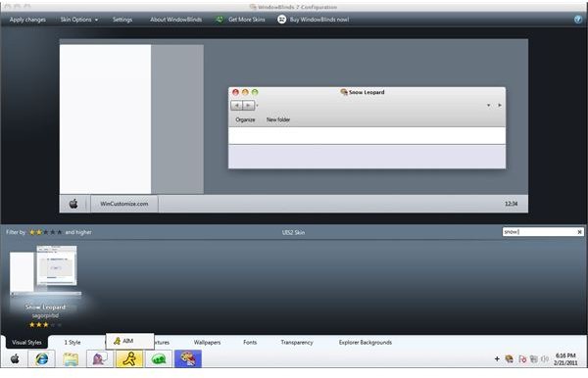Switch to the Wallpapers tab
The image size is (588, 378).
tap(207, 343)
